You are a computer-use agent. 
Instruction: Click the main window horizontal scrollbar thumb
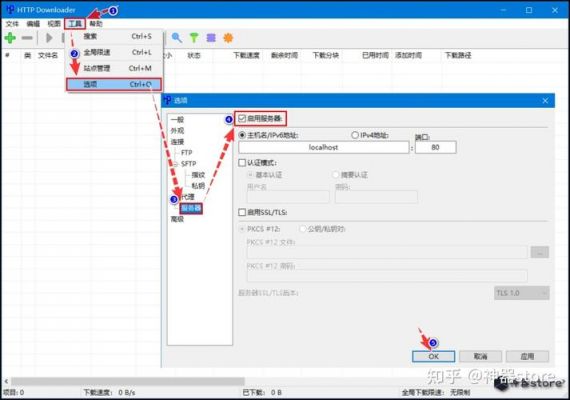[127, 381]
